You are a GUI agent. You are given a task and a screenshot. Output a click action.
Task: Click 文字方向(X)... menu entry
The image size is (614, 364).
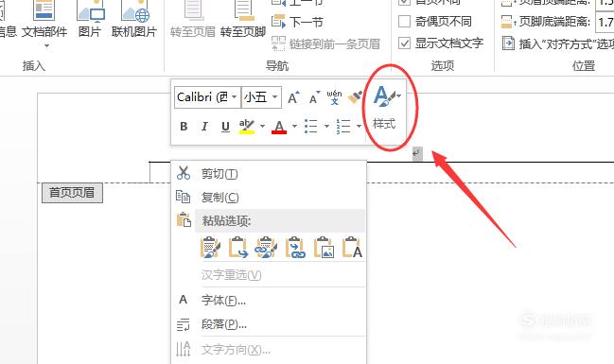point(269,349)
